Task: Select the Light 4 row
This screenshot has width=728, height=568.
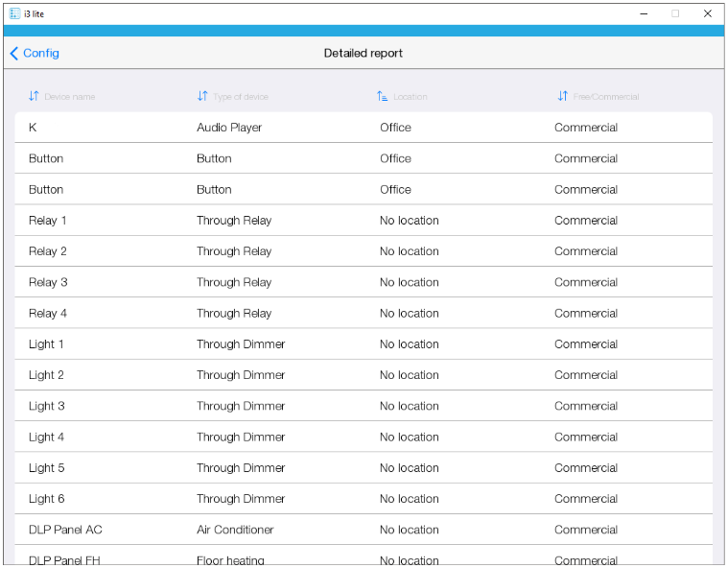Action: pyautogui.click(x=364, y=438)
